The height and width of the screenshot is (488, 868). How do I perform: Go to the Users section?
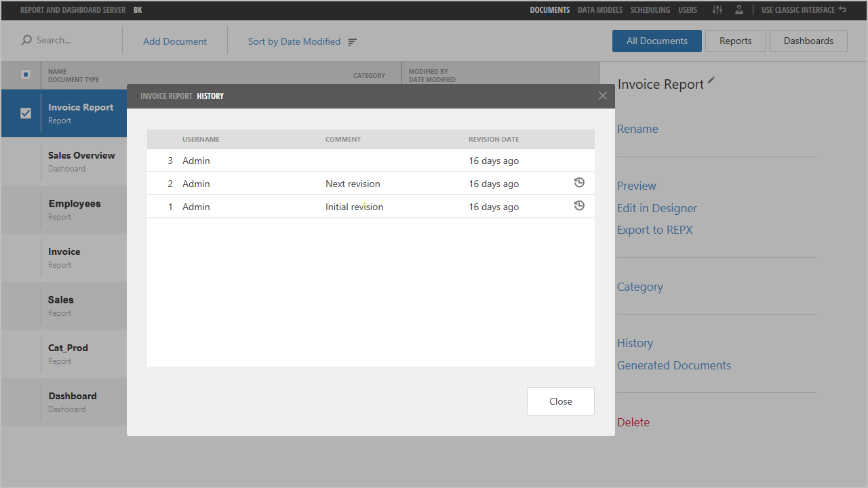688,10
